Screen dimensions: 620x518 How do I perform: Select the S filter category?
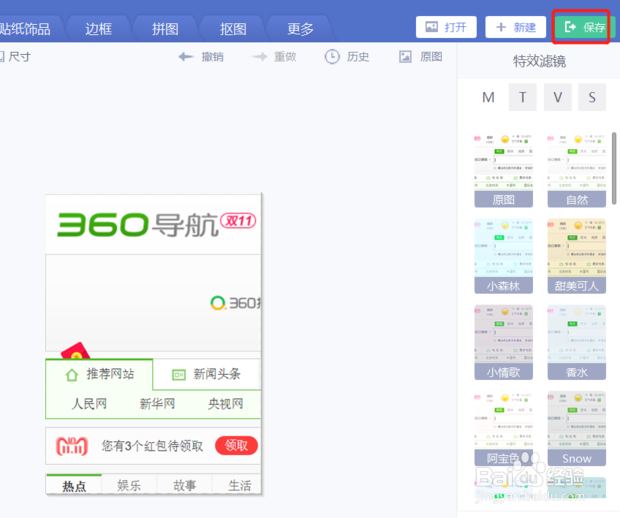[592, 97]
